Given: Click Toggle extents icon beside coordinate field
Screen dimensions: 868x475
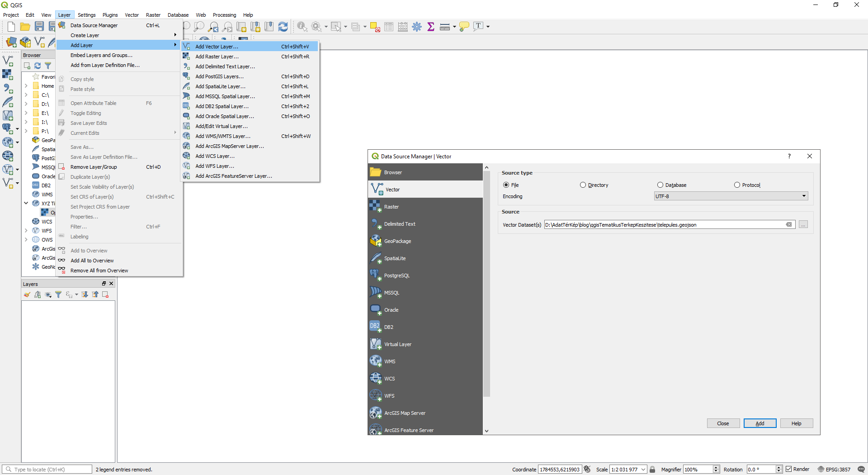Looking at the screenshot, I should tap(587, 469).
